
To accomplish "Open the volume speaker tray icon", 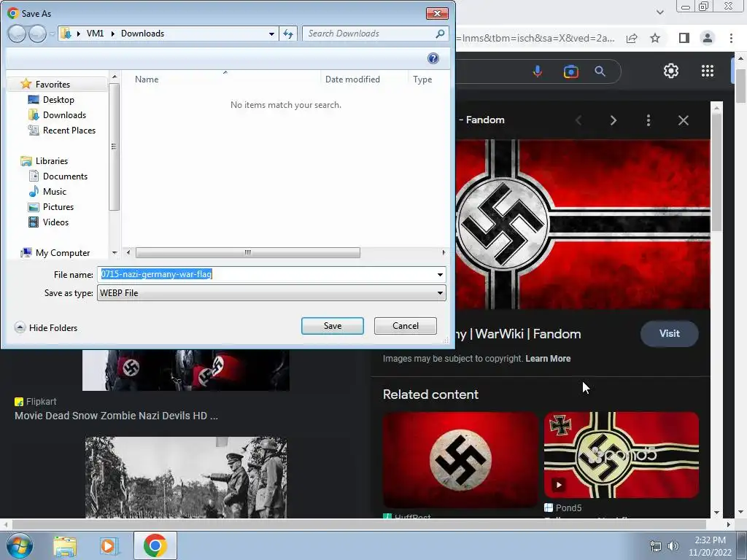I will 673,546.
